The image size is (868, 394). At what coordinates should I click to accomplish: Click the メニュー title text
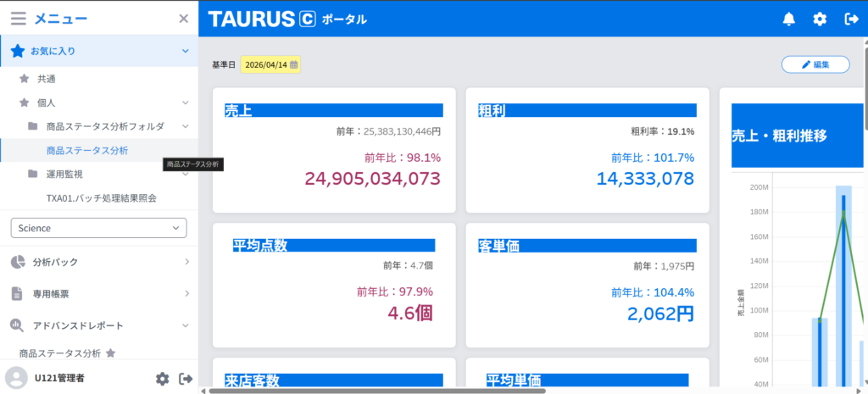(61, 19)
